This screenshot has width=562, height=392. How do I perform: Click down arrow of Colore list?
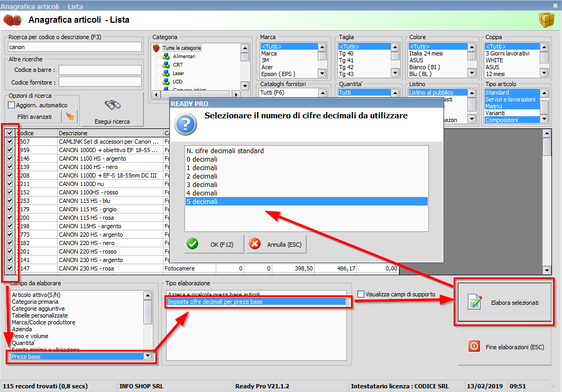pyautogui.click(x=472, y=73)
